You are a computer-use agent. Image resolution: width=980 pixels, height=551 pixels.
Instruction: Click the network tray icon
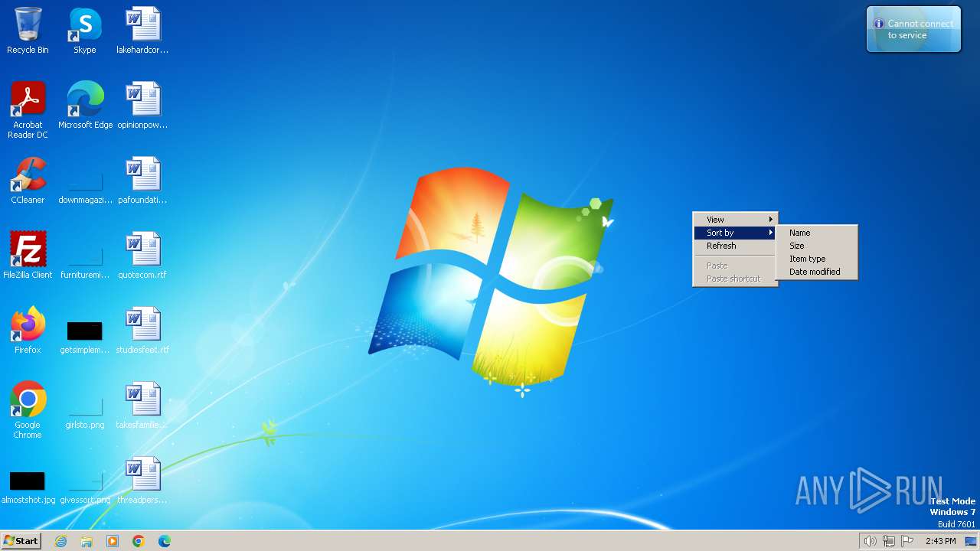pyautogui.click(x=889, y=541)
